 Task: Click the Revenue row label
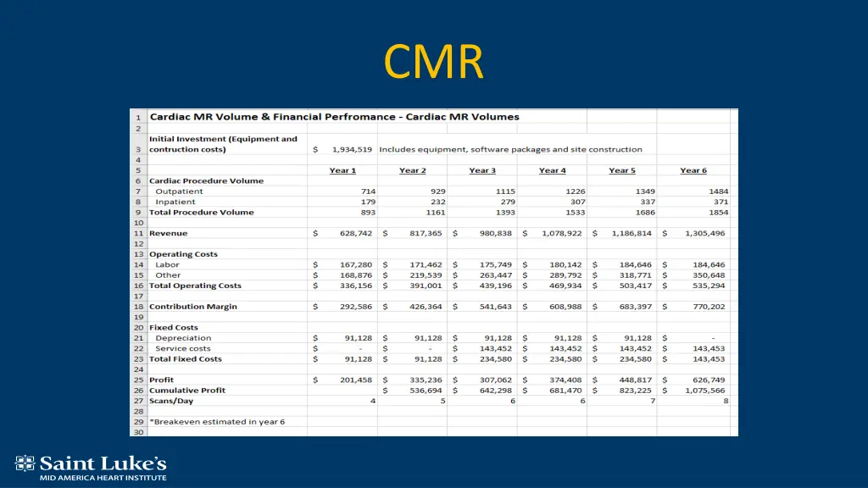(169, 234)
